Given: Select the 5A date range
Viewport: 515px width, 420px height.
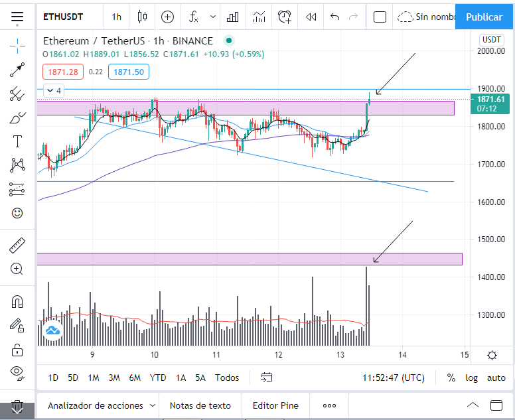Looking at the screenshot, I should [200, 378].
